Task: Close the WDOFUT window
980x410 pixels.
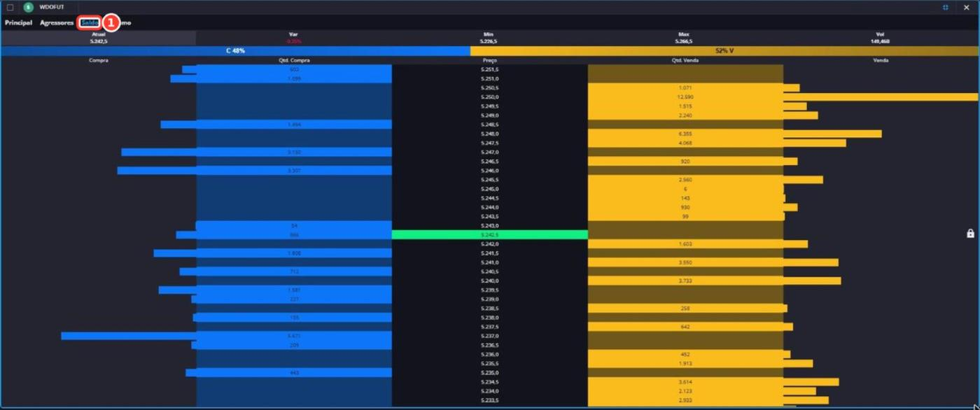Action: tap(967, 7)
